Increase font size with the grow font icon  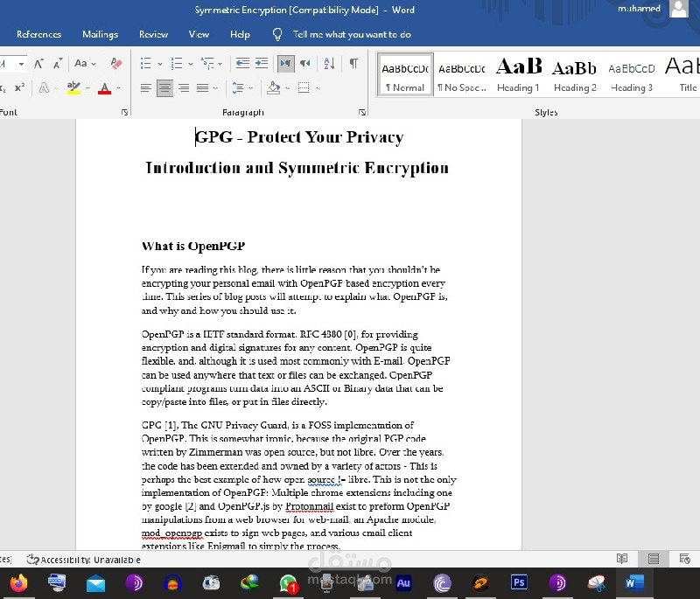click(38, 64)
